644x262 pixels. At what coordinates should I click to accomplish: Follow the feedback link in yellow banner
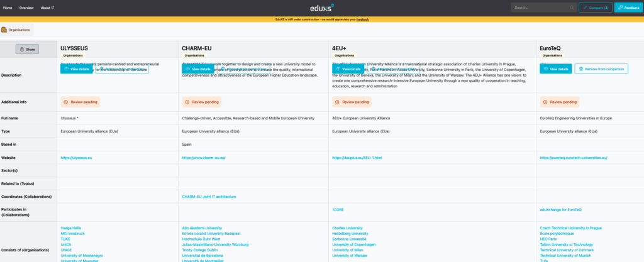pyautogui.click(x=362, y=19)
